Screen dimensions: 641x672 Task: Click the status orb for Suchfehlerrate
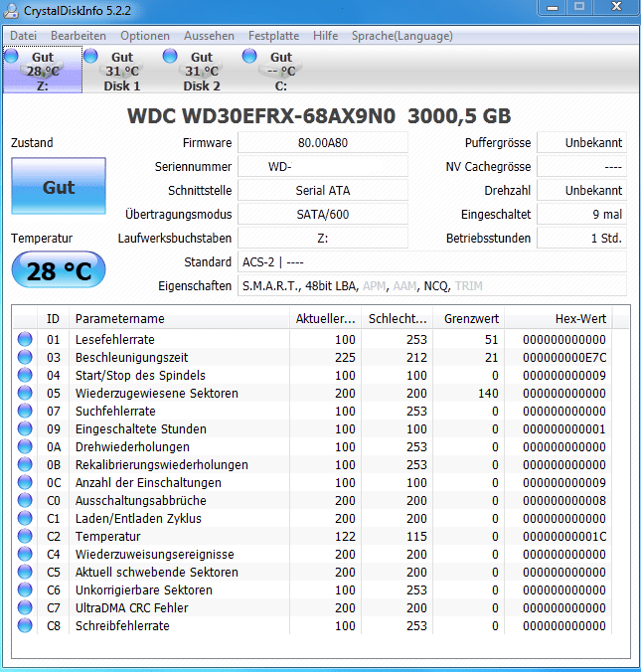point(25,411)
